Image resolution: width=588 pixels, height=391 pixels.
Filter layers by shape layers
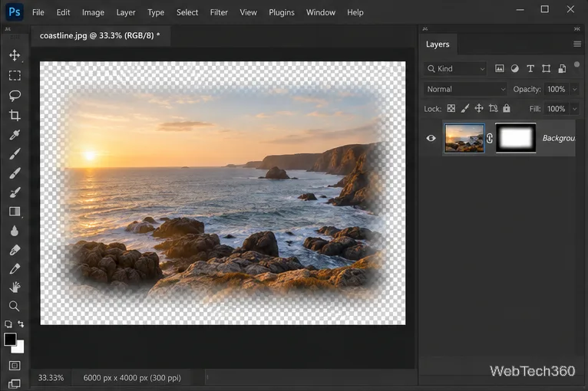(546, 68)
